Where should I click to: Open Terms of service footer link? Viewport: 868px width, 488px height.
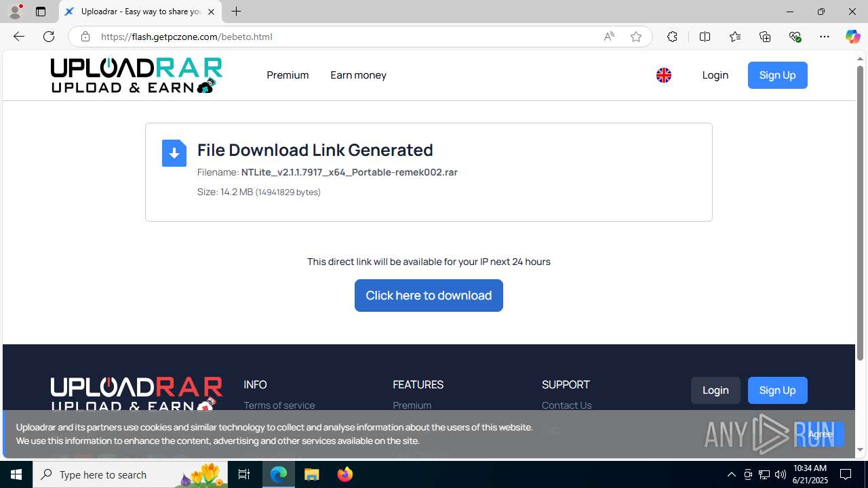pyautogui.click(x=279, y=405)
